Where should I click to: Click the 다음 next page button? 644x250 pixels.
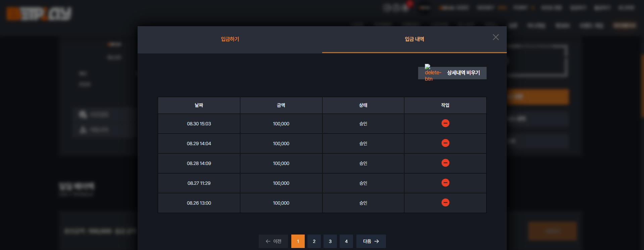point(371,241)
